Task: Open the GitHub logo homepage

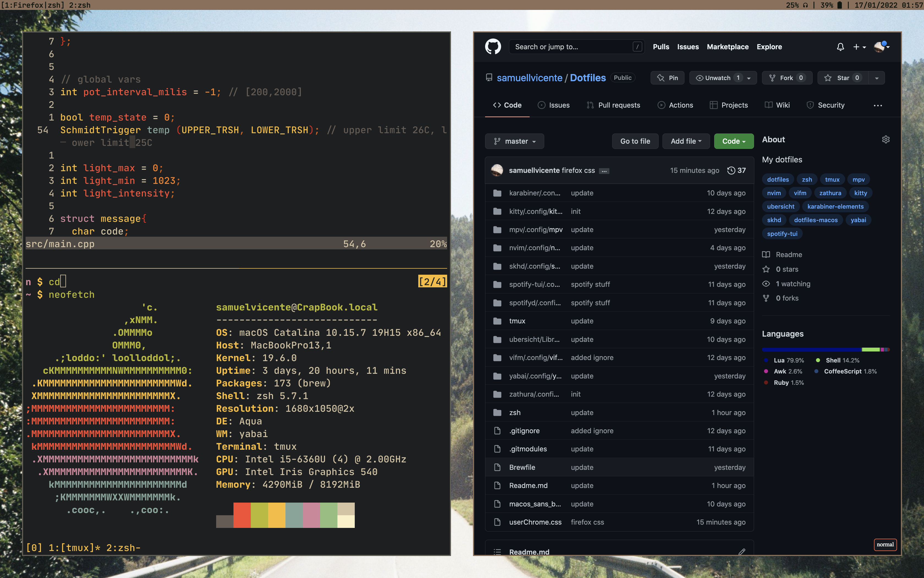Action: point(493,47)
